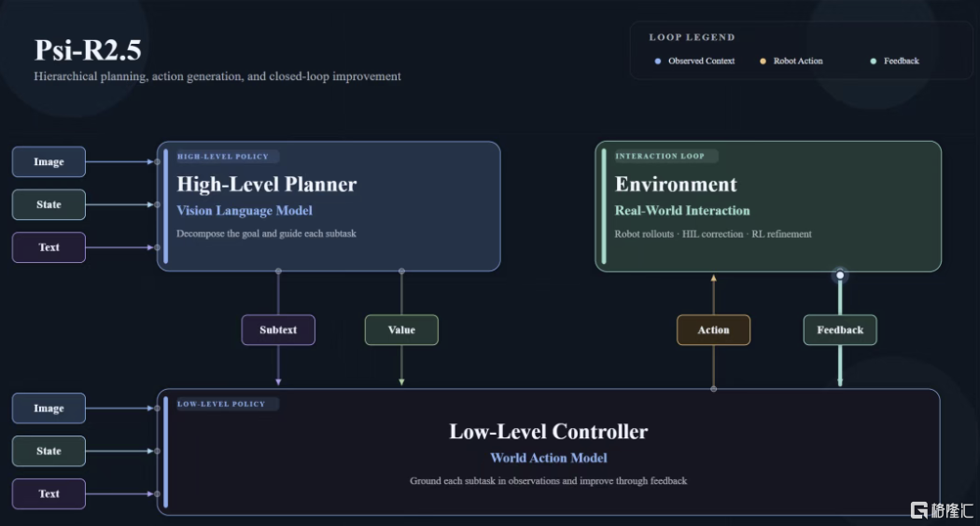Click the orange Robot Action legend dot

763,62
